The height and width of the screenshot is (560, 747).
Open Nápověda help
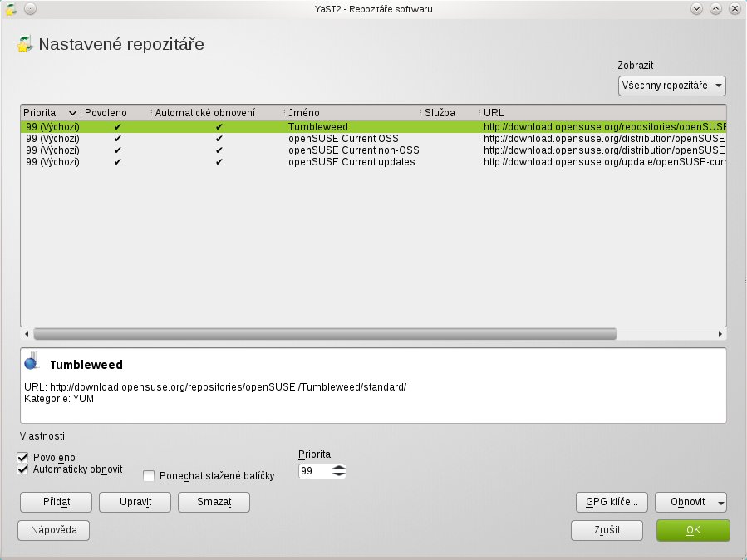(x=53, y=530)
